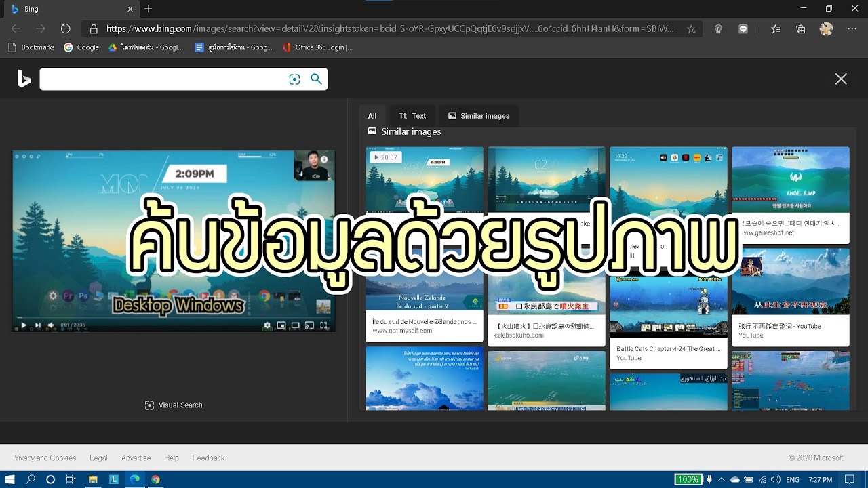Open the Bookmarks folder
This screenshot has height=488, width=868.
coord(31,47)
